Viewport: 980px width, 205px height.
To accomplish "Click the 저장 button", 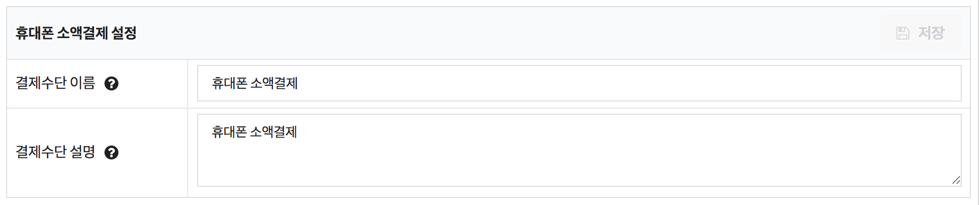I will [x=921, y=33].
